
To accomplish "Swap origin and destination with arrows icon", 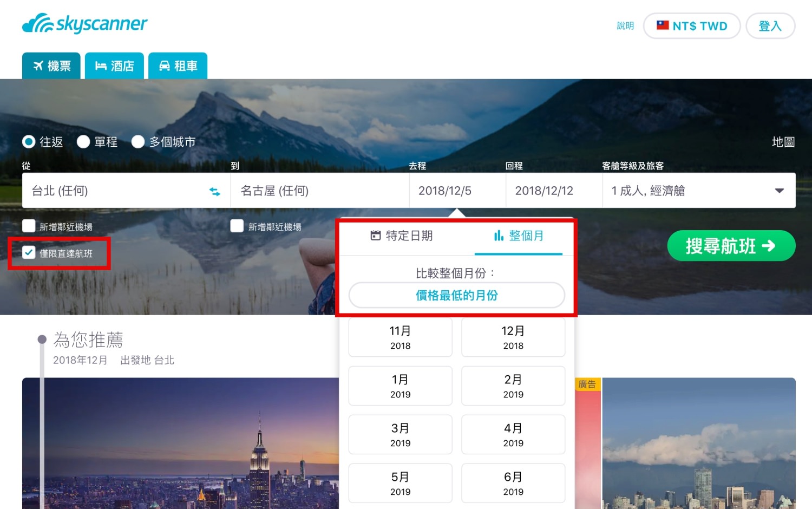I will pyautogui.click(x=215, y=191).
